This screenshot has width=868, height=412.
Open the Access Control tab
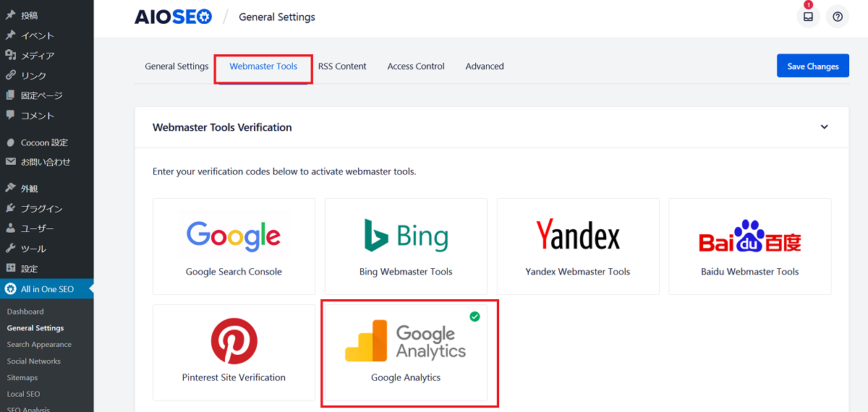coord(416,66)
